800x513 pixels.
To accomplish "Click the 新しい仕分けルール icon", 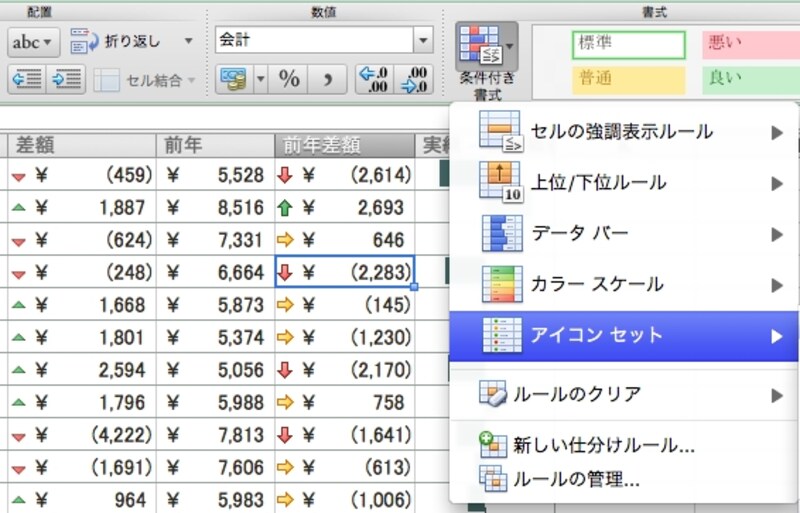I will click(x=493, y=445).
